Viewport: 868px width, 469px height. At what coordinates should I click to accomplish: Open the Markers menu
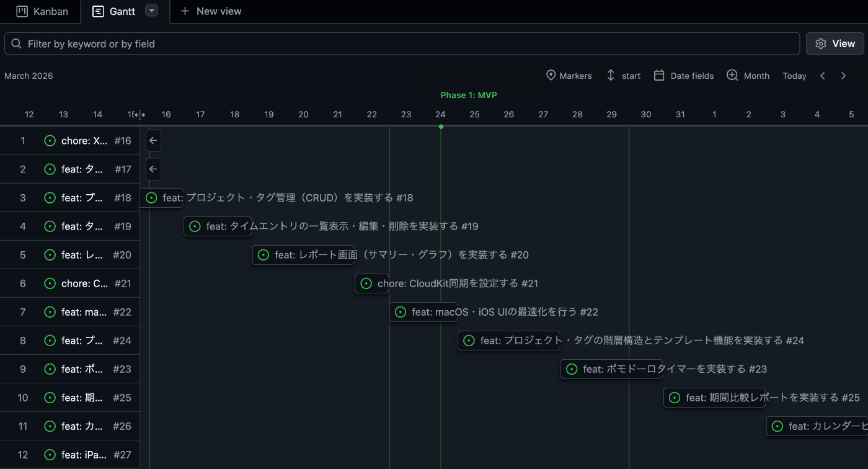point(569,76)
